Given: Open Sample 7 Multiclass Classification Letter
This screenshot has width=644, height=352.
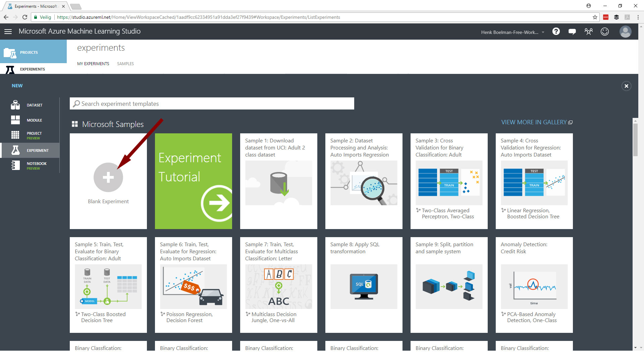Looking at the screenshot, I should tap(279, 285).
